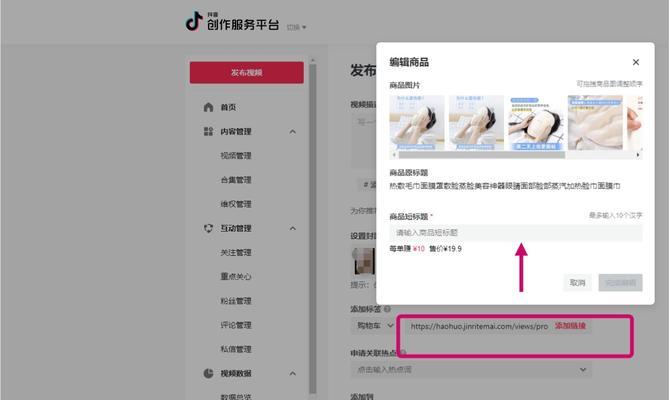
Task: Collapse the 互动管理 menu section
Action: pos(293,228)
